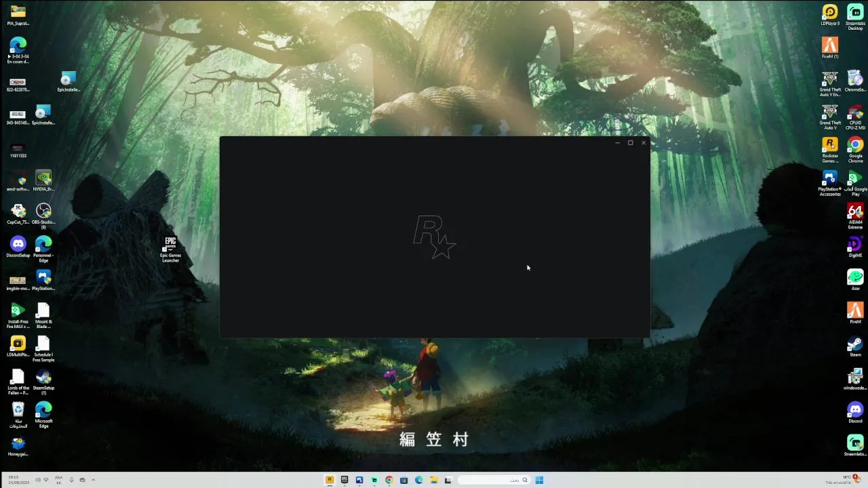This screenshot has width=868, height=488.
Task: Open the PIA_Supra folder on desktop
Action: [18, 15]
